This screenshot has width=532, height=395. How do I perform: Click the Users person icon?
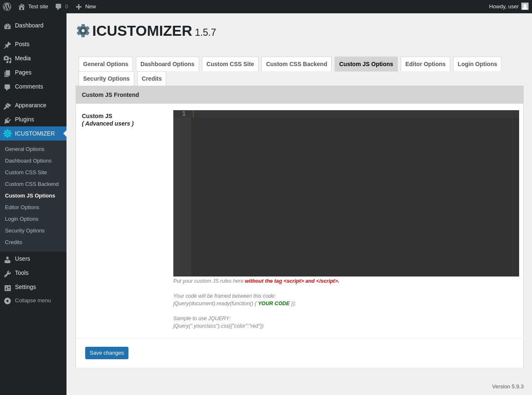coord(7,259)
